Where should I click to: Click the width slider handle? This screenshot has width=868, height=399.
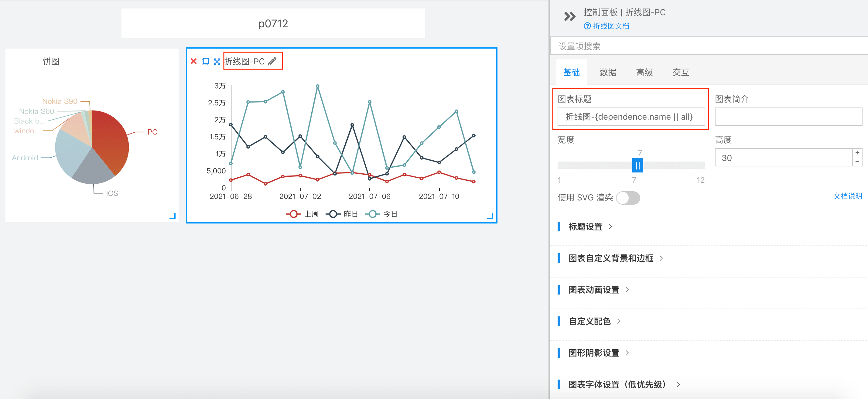click(637, 165)
